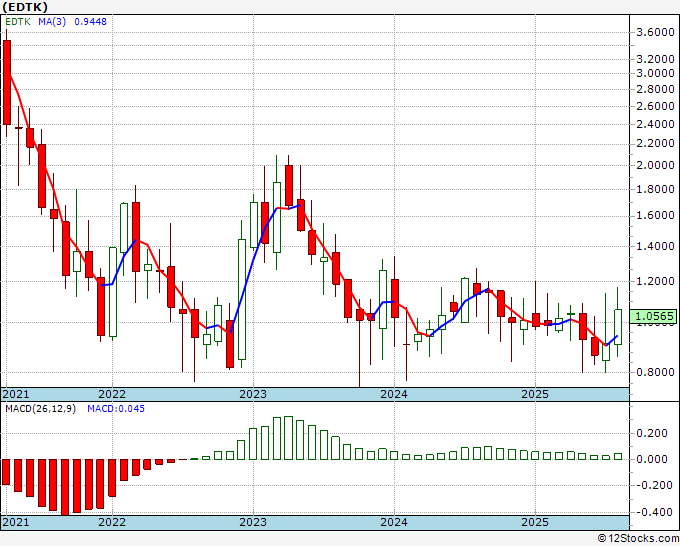This screenshot has width=680, height=546.
Task: Click the 1.8000 price axis label
Action: pyautogui.click(x=655, y=190)
